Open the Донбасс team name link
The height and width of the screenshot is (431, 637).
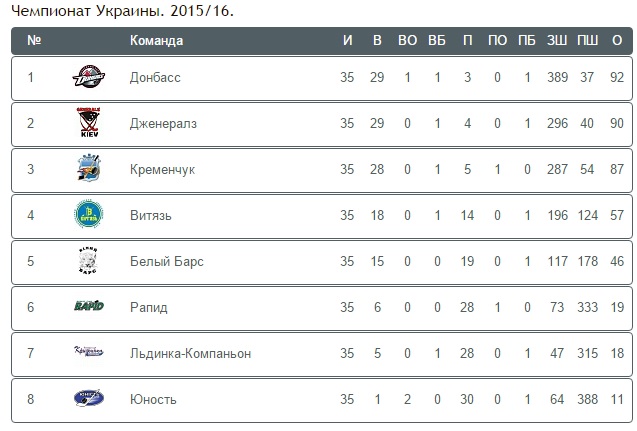pyautogui.click(x=155, y=77)
